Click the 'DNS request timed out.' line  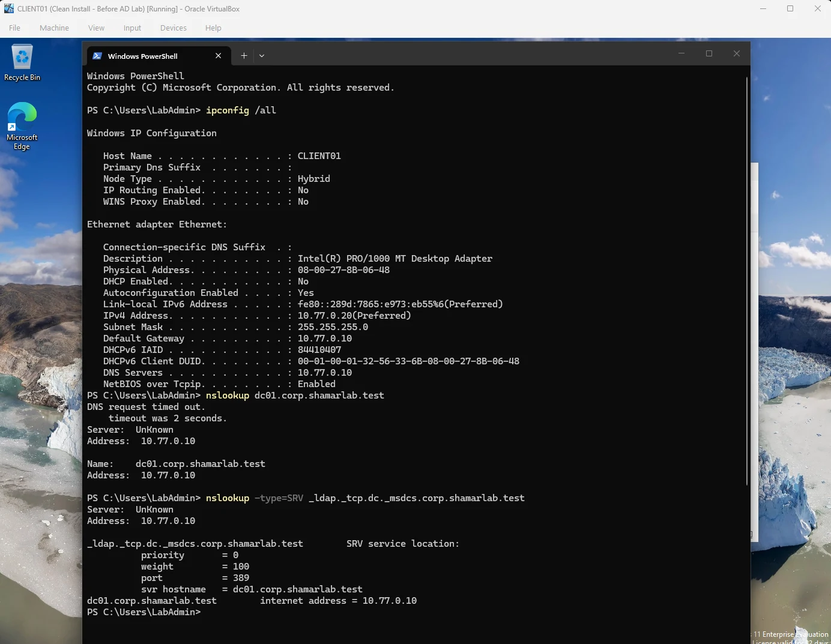pyautogui.click(x=146, y=407)
